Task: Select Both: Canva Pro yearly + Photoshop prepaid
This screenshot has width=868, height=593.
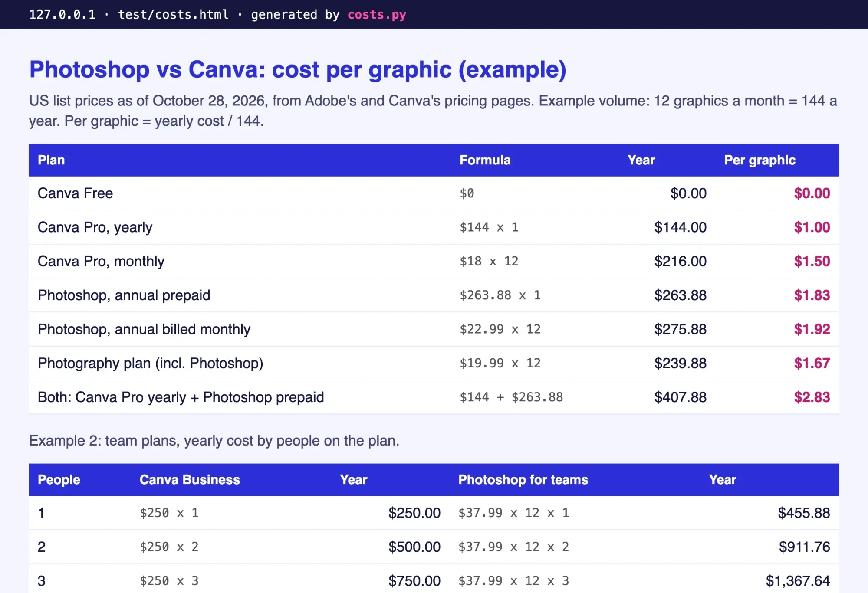Action: click(181, 397)
